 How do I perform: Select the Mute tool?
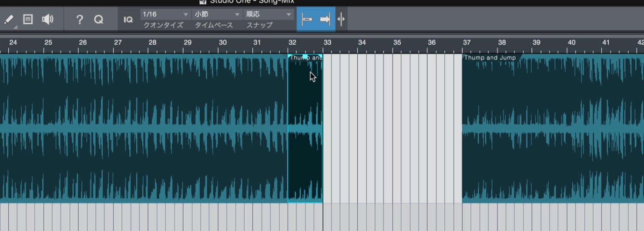point(28,20)
